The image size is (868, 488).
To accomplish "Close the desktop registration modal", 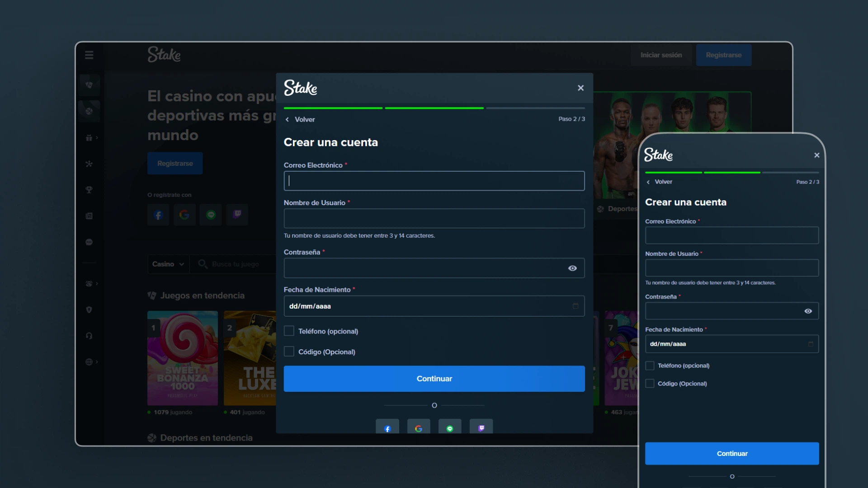I will pos(580,88).
